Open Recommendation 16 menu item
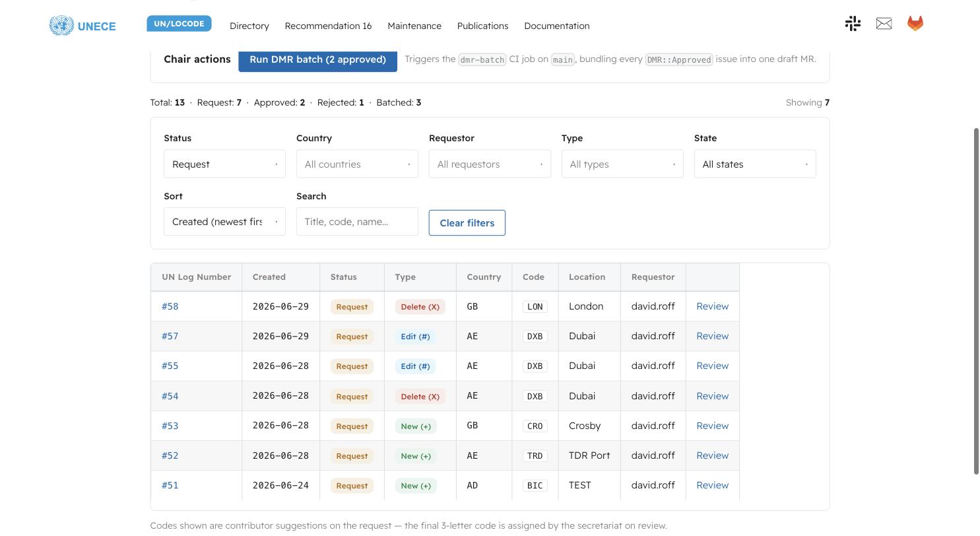Viewport: 980px width, 536px height. [328, 26]
